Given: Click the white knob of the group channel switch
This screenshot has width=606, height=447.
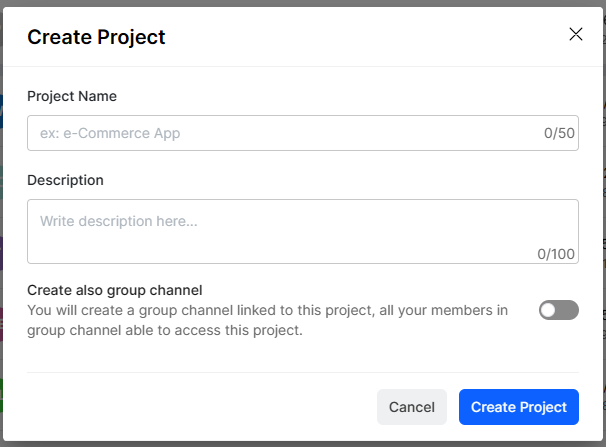Looking at the screenshot, I should pos(548,310).
